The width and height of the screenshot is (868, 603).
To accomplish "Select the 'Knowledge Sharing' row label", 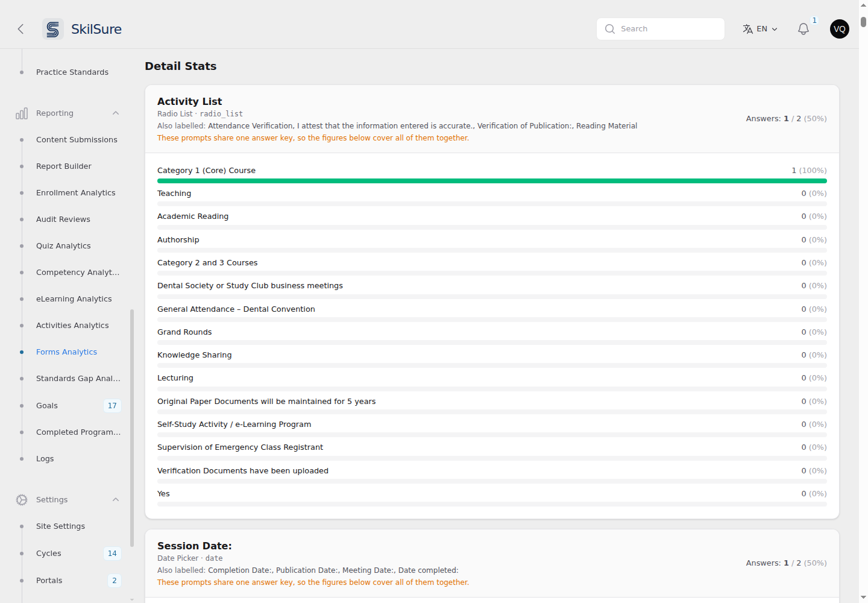I will tap(194, 355).
